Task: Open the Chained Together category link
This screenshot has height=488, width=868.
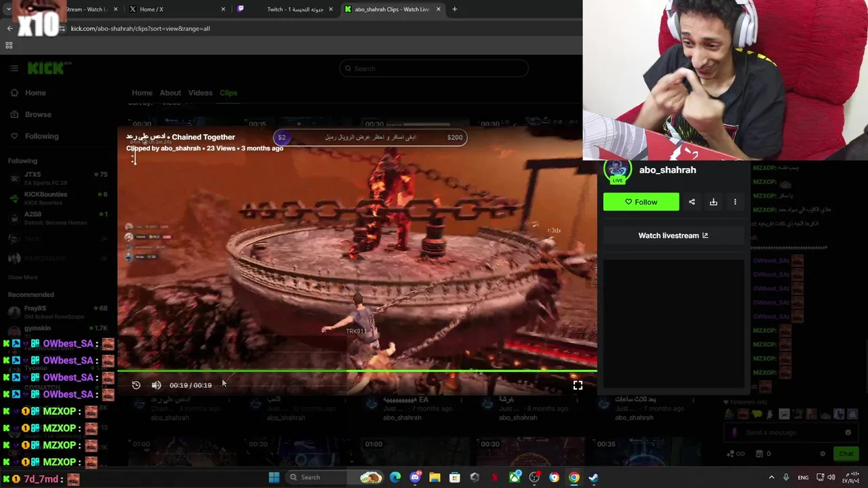Action: 203,137
